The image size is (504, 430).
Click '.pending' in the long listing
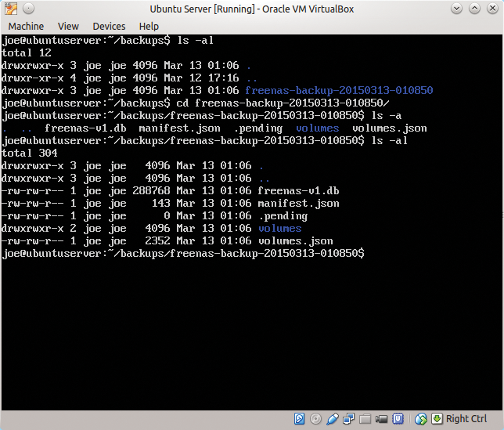(283, 216)
